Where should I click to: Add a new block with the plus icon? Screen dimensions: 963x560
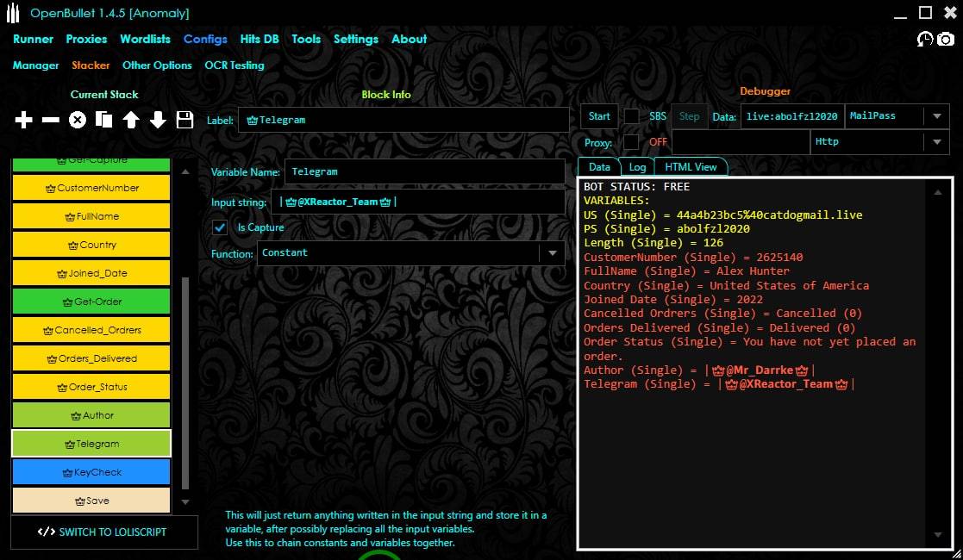tap(23, 120)
